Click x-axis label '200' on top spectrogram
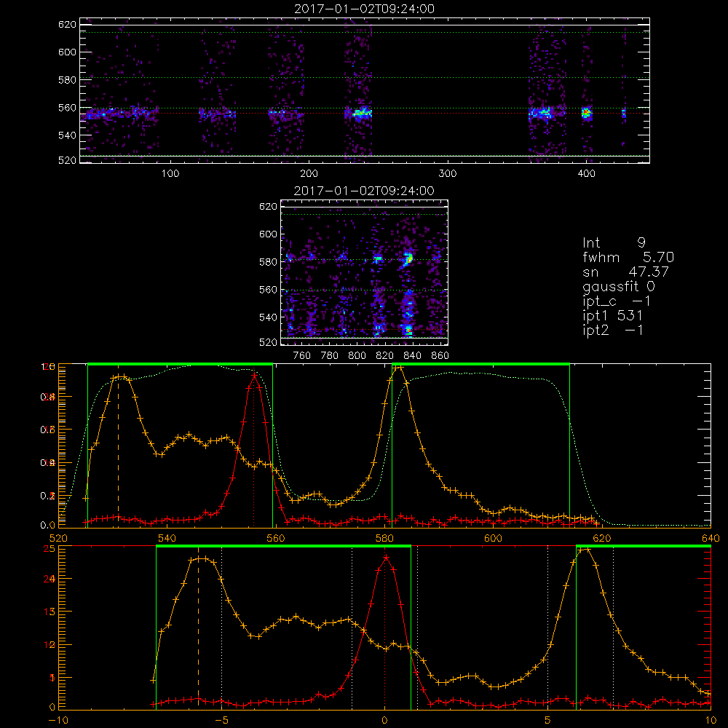 (x=309, y=174)
